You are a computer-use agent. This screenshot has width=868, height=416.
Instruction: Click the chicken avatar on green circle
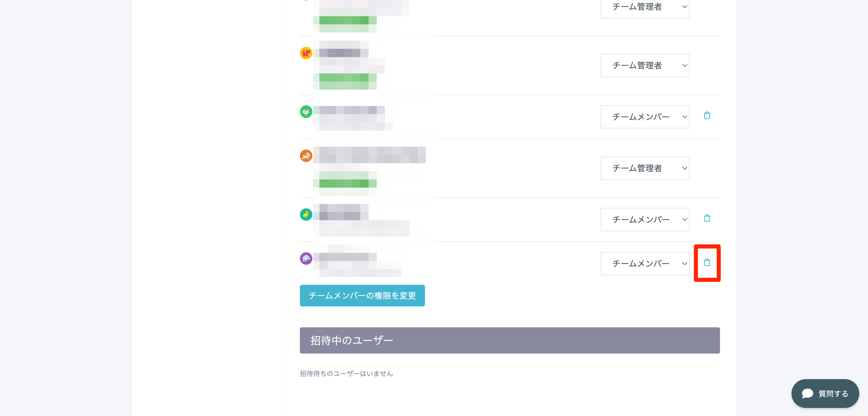(306, 112)
